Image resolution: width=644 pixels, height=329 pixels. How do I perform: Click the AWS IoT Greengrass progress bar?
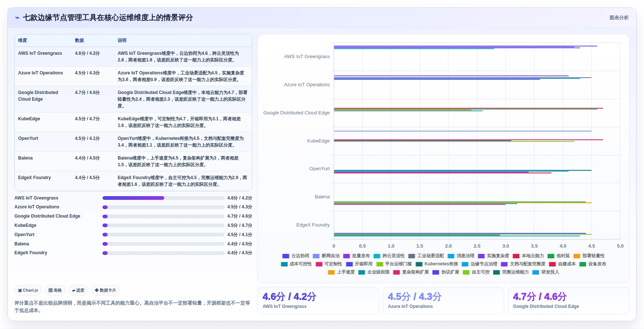pos(163,198)
